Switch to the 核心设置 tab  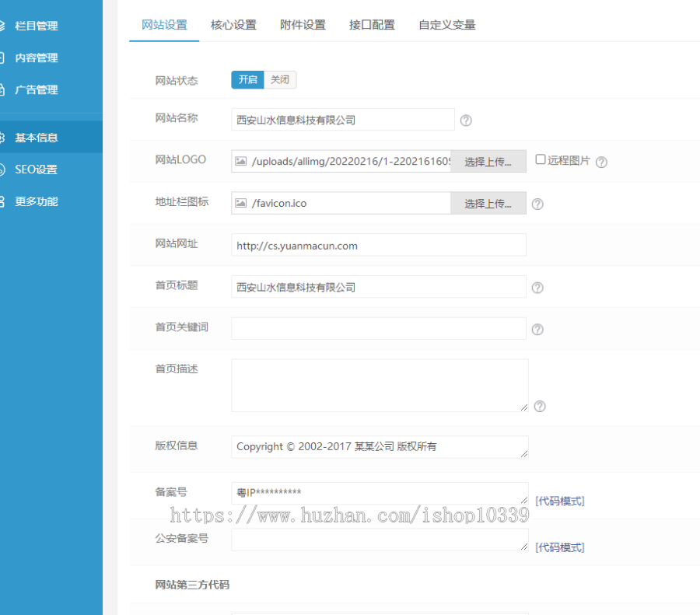(x=233, y=25)
